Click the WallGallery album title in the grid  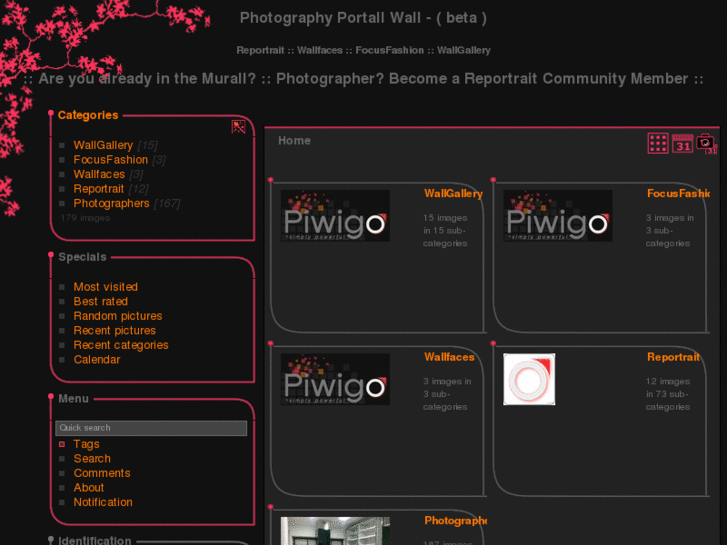[x=453, y=193]
